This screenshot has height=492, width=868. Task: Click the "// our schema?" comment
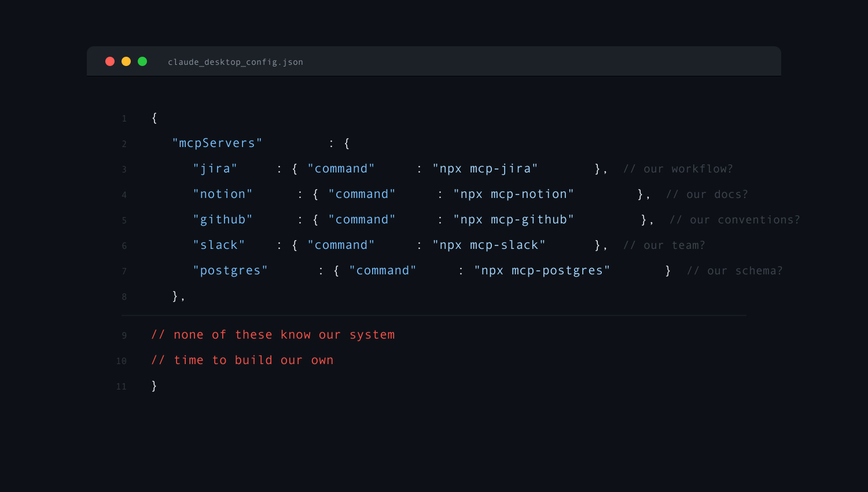(735, 271)
